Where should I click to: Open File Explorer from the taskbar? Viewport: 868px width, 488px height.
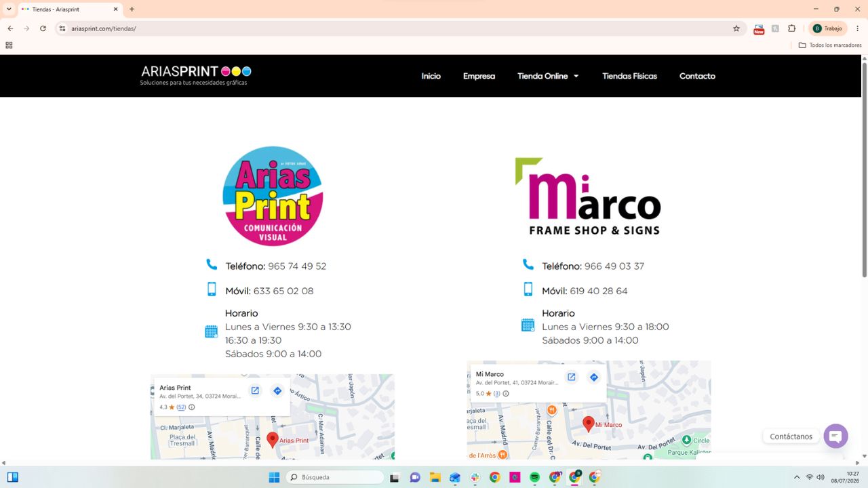tap(435, 477)
